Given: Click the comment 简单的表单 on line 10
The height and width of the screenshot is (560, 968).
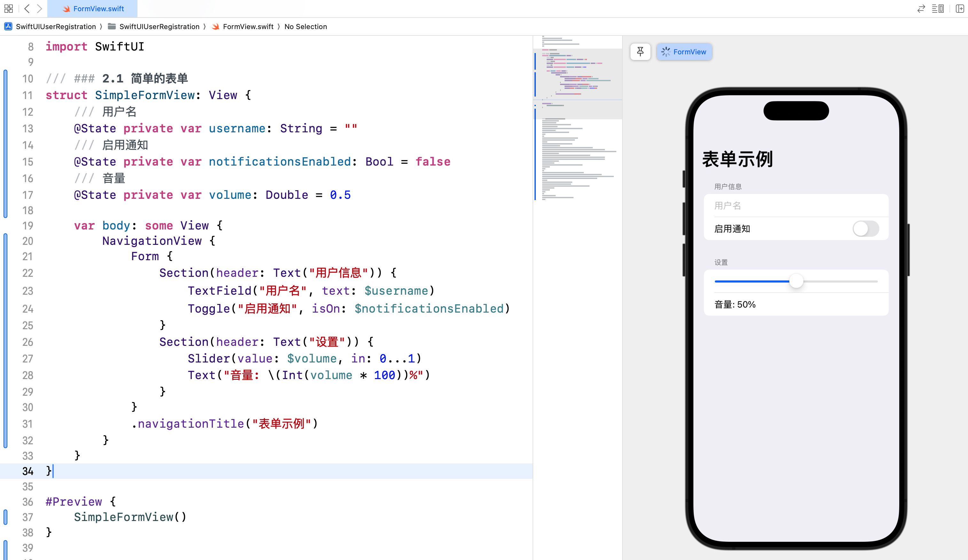Looking at the screenshot, I should (159, 78).
